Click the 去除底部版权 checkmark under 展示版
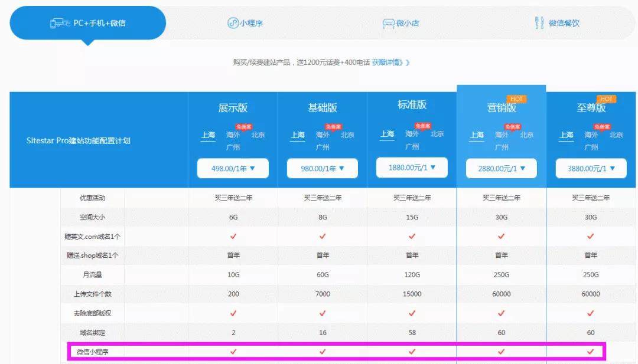Viewport: 638px width, 364px height. 233,313
